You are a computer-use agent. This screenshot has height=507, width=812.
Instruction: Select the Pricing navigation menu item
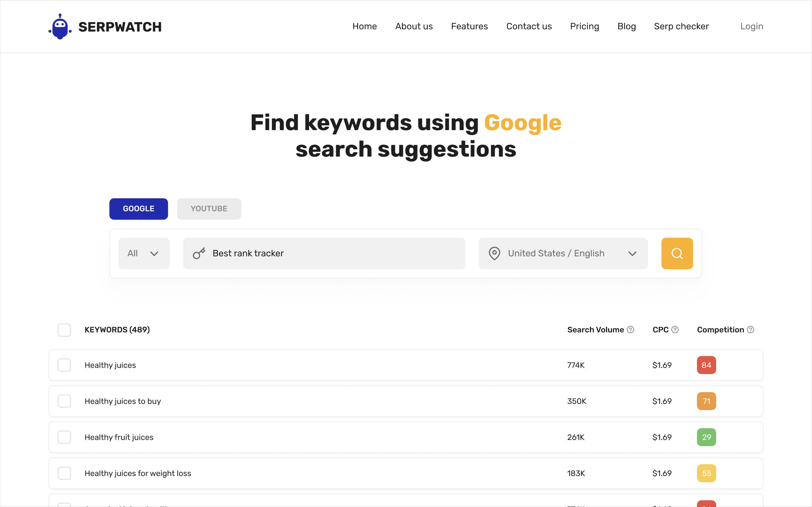584,26
